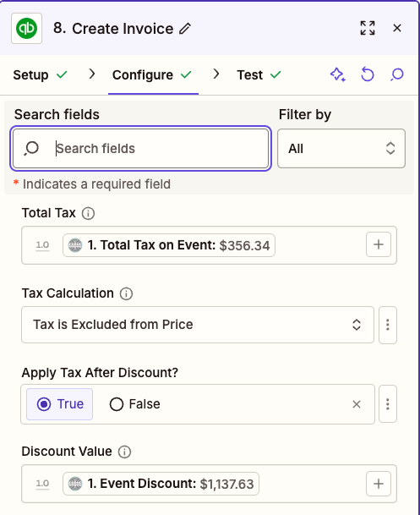Image resolution: width=420 pixels, height=515 pixels.
Task: Click the undo/refresh circular arrow icon
Action: tap(367, 74)
